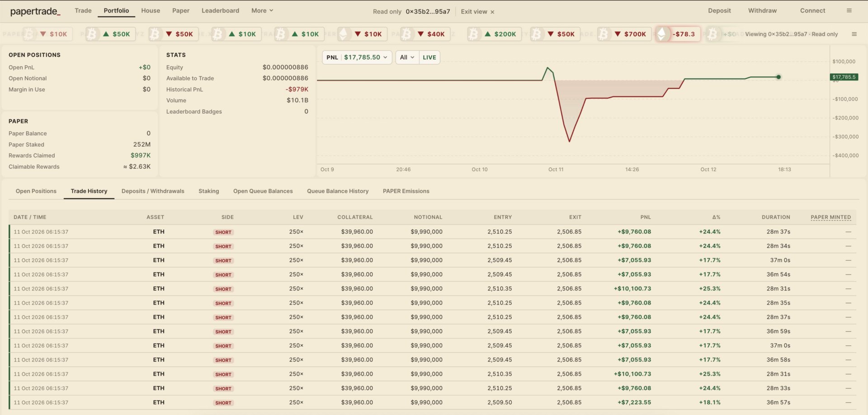The height and width of the screenshot is (415, 868).
Task: Switch to the Staking tab
Action: (209, 191)
